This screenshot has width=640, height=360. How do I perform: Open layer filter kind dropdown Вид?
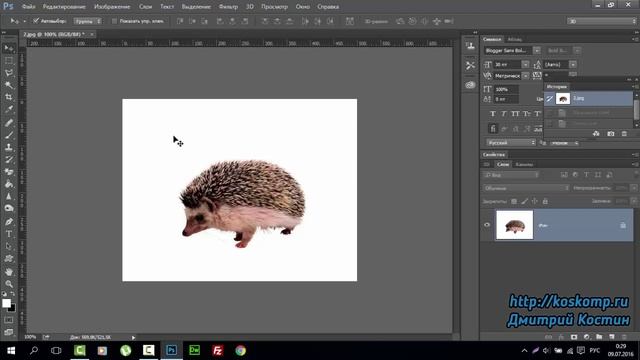[511, 175]
